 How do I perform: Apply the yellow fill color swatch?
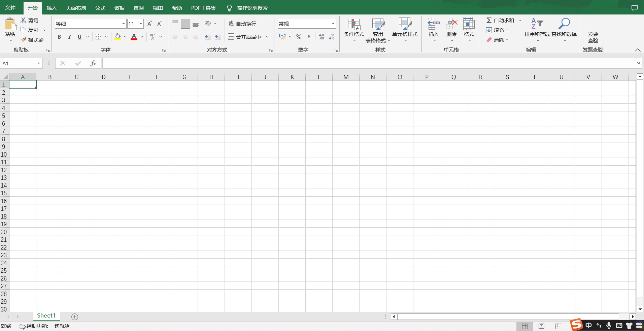(117, 37)
